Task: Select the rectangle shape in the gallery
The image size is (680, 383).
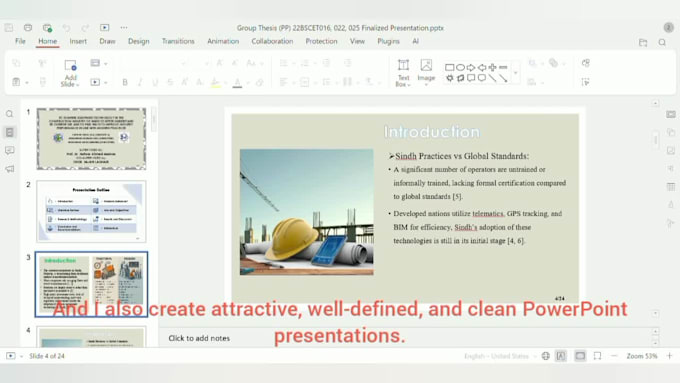Action: click(449, 68)
